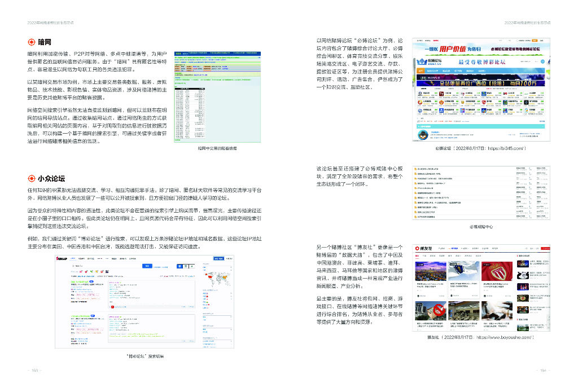The width and height of the screenshot is (578, 392).
Task: Click paragraph starting 该论坛甚至还搭建了
Action: point(360,177)
